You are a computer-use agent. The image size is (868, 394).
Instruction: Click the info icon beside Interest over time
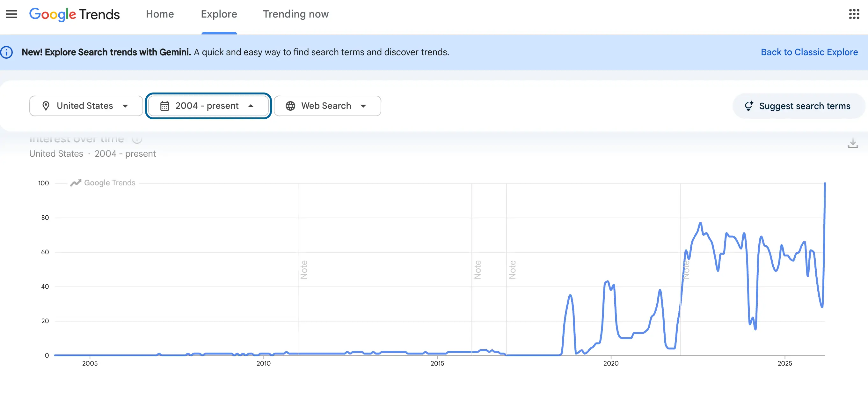coord(137,139)
